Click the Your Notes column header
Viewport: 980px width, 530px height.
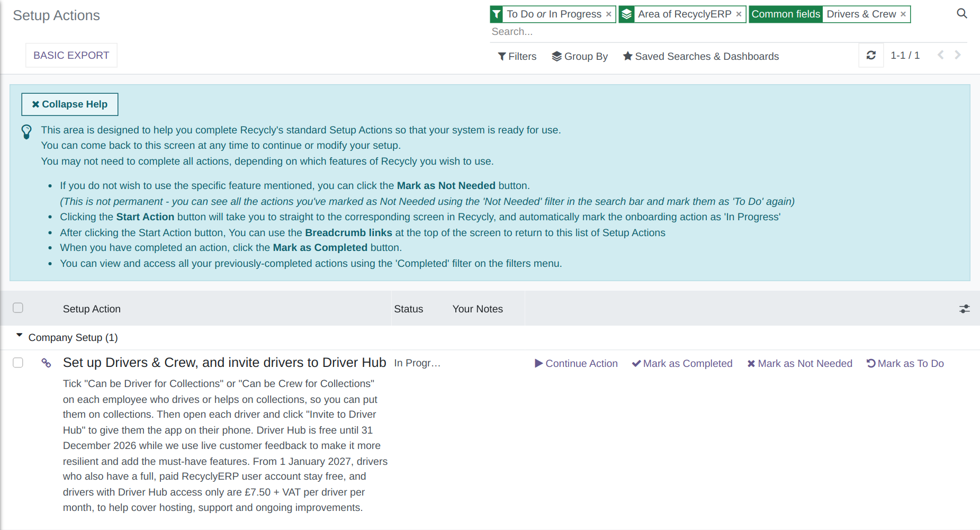pos(478,309)
